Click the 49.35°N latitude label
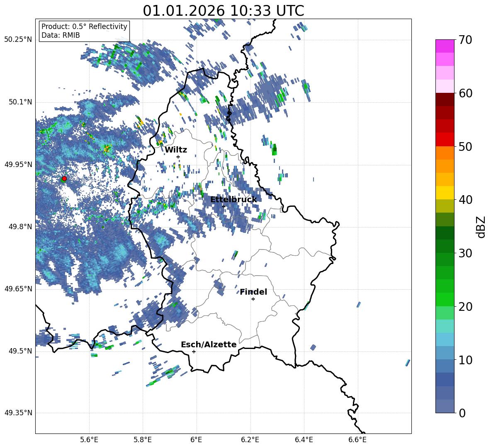This screenshot has height=448, width=491. tap(18, 413)
